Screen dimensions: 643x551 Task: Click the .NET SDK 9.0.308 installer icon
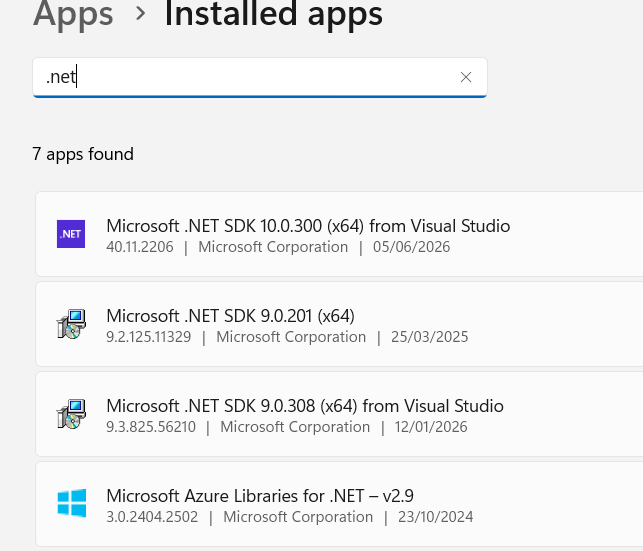pos(71,414)
